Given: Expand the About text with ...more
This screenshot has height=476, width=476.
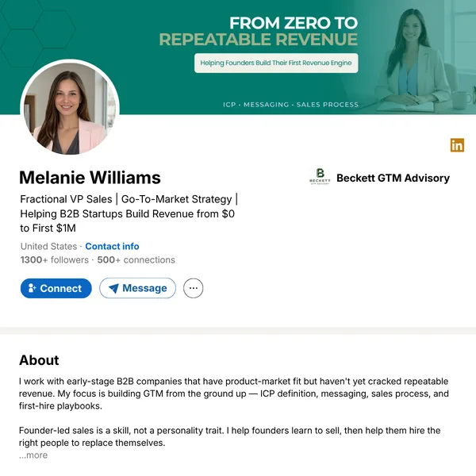Looking at the screenshot, I should tap(33, 455).
